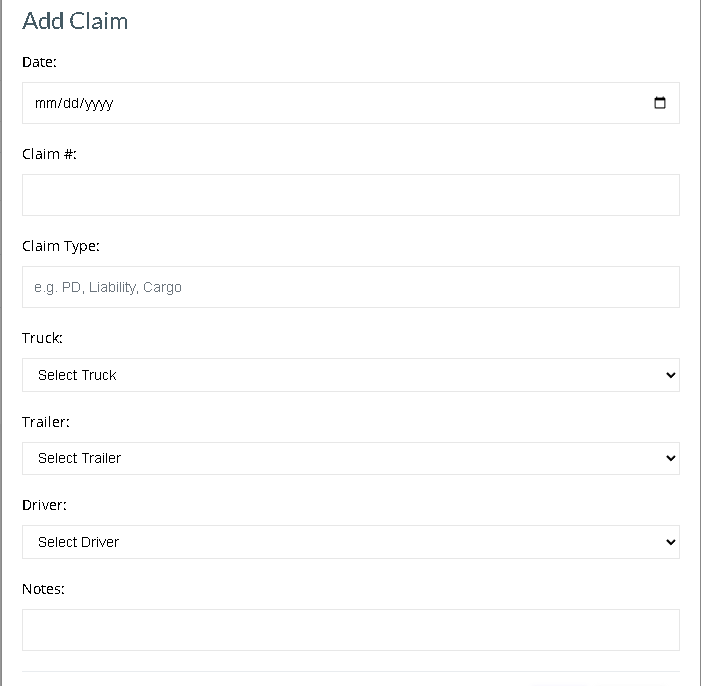Focus the Claim # text field
The image size is (701, 686).
click(x=351, y=195)
